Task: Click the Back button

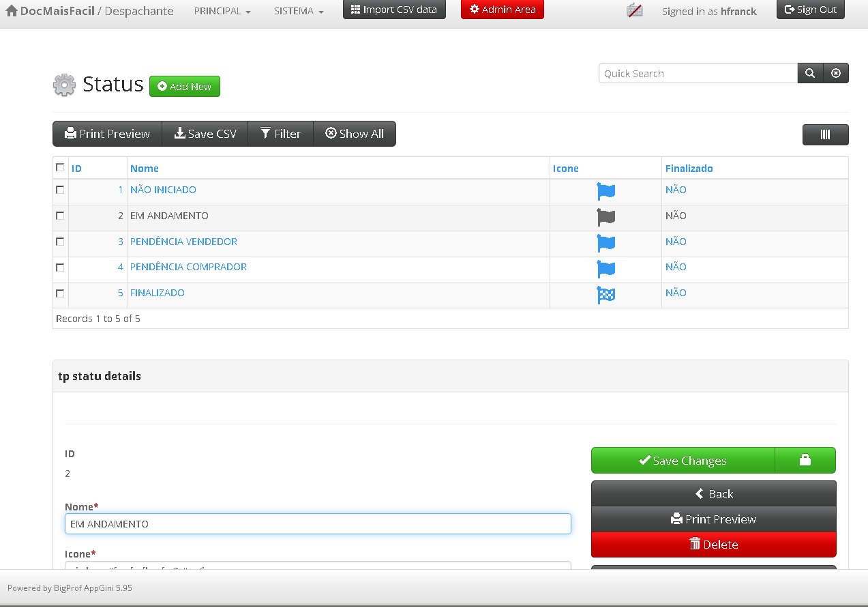Action: point(714,493)
